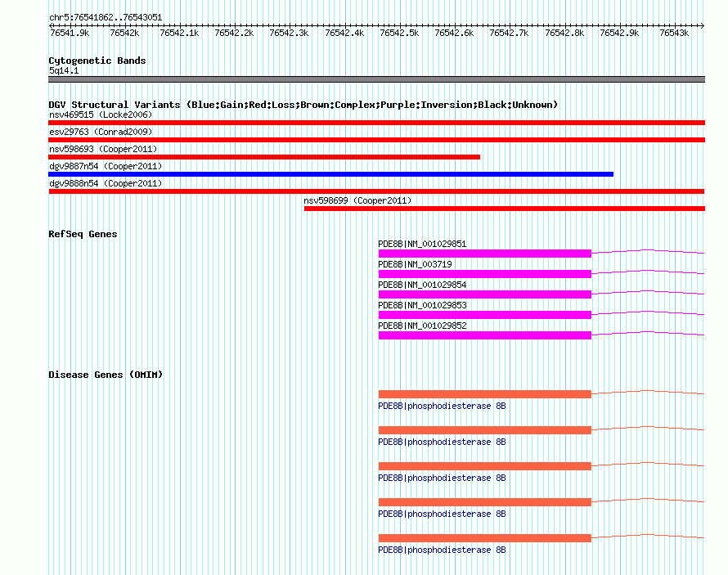Click the chr5:76541862..76543051 coordinates text
Image resolution: width=728 pixels, height=575 pixels.
(106, 17)
